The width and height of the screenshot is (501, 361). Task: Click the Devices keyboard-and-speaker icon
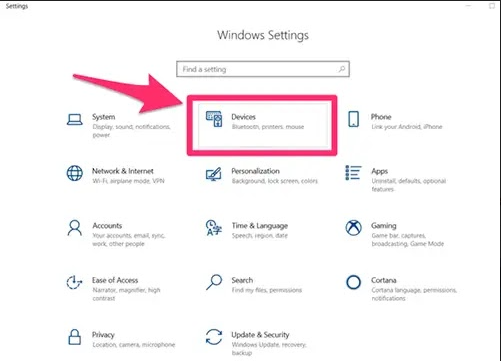(214, 119)
